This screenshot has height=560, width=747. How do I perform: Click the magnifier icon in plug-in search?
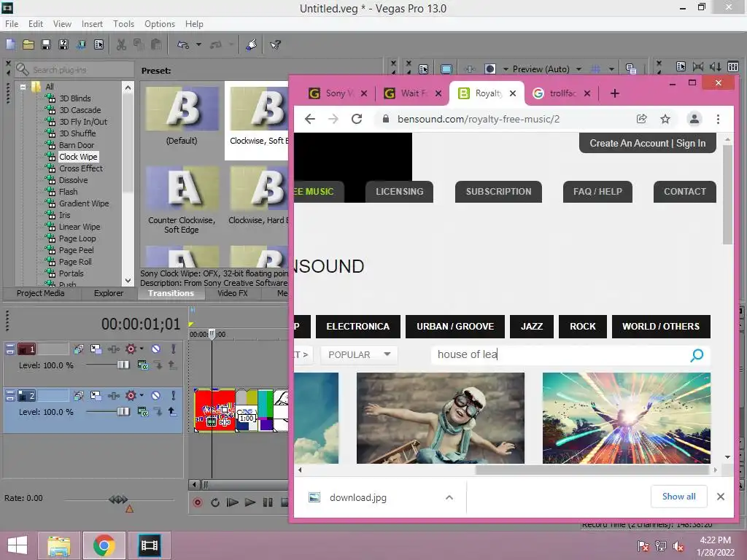(23, 69)
